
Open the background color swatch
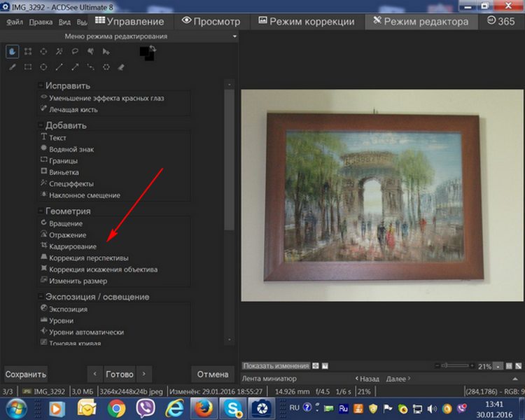click(150, 57)
